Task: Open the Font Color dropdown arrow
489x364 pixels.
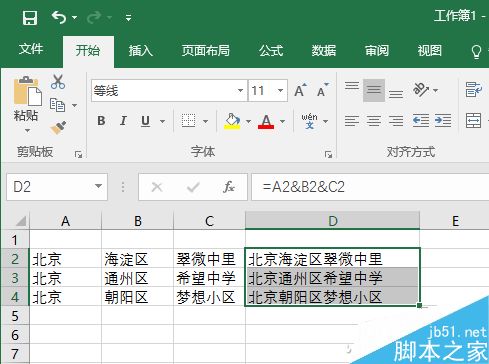Action: (x=282, y=121)
